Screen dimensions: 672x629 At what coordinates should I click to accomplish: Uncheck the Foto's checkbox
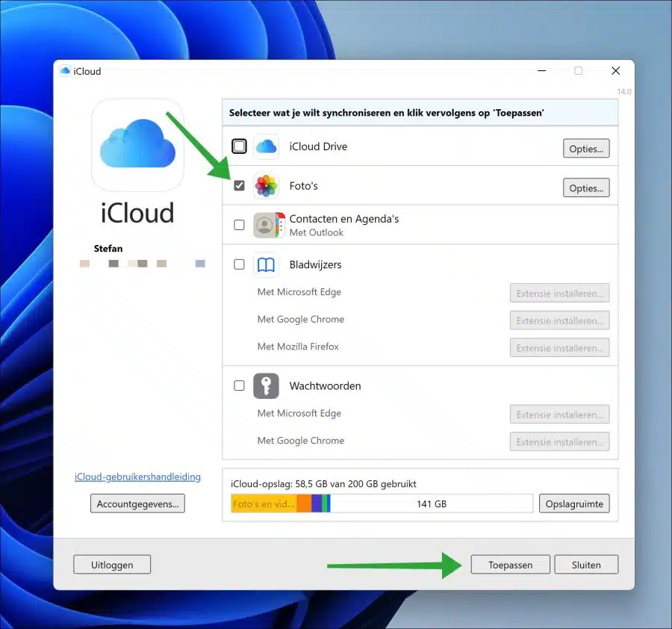(239, 186)
